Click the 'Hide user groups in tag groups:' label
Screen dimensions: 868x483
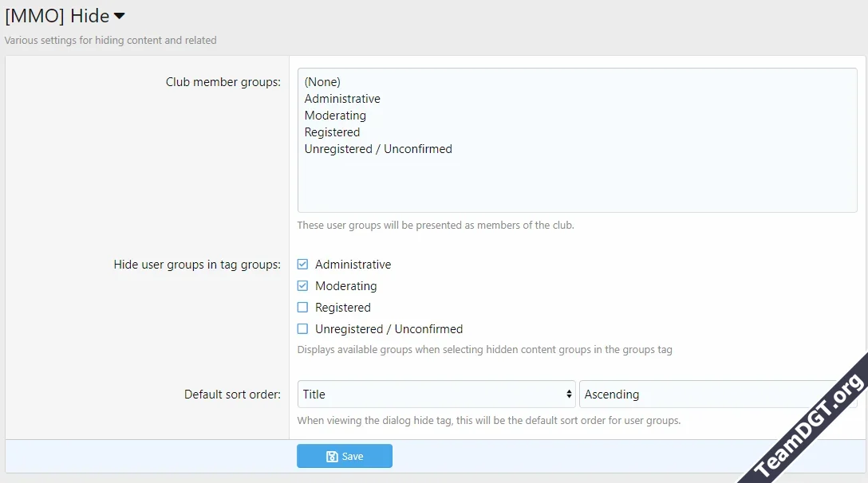197,265
